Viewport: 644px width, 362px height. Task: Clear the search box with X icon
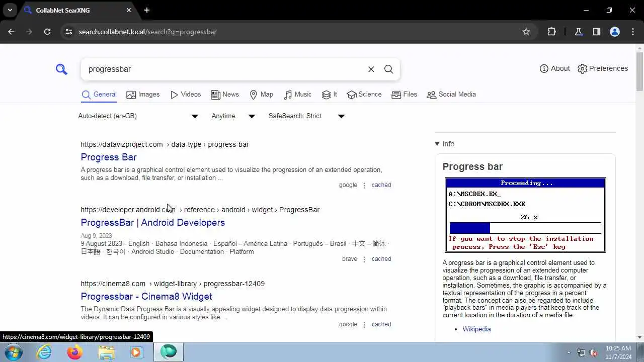[x=371, y=69]
